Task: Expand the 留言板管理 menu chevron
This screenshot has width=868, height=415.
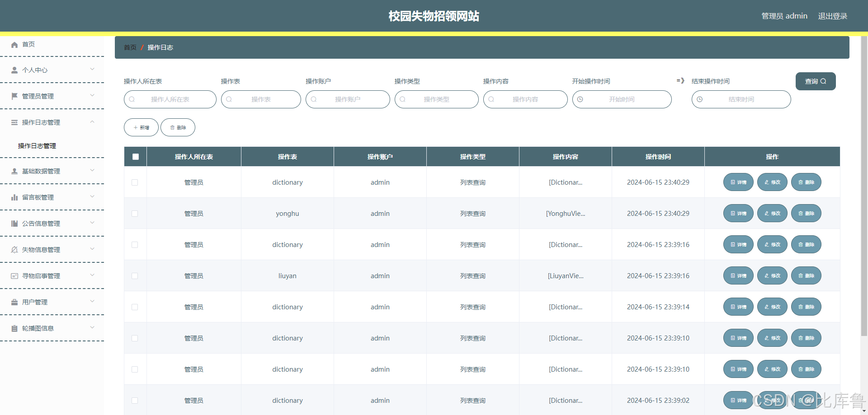Action: coord(92,197)
